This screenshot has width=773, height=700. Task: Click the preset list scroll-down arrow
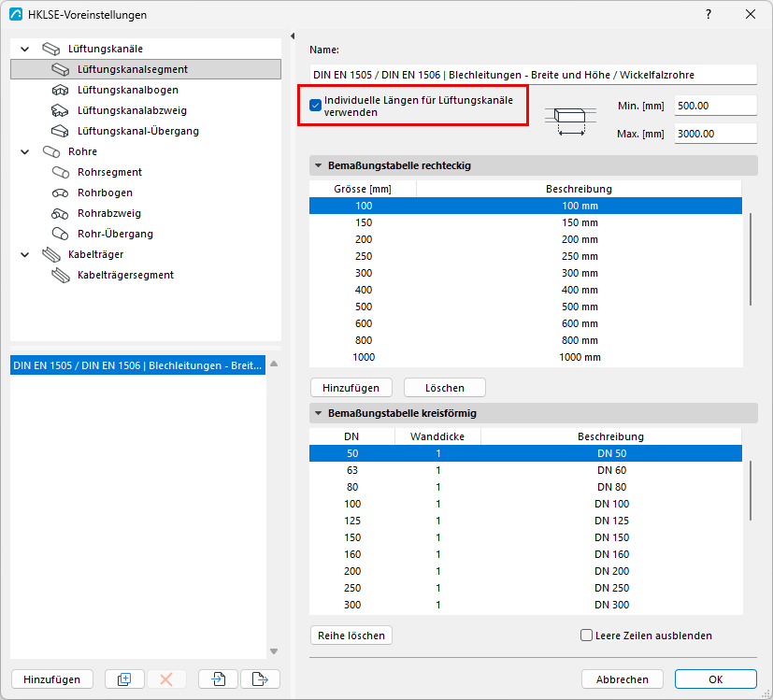point(274,651)
